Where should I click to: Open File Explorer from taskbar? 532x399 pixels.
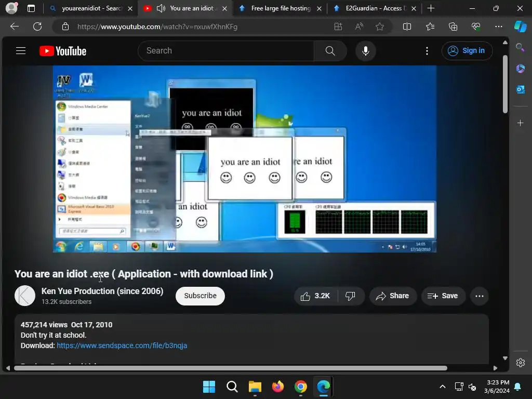tap(255, 387)
